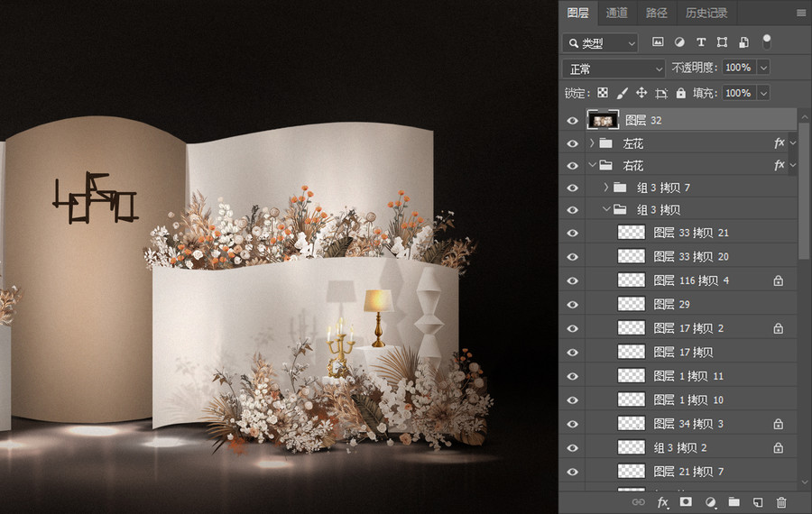Screen dimensions: 812x514
Task: Open the 正常 blend mode dropdown
Action: pyautogui.click(x=614, y=69)
